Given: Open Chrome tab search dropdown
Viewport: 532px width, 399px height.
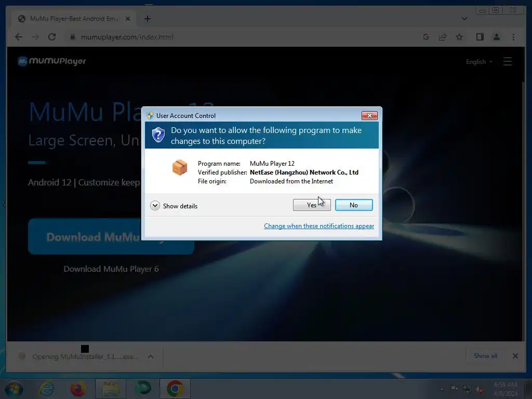Looking at the screenshot, I should (464, 19).
